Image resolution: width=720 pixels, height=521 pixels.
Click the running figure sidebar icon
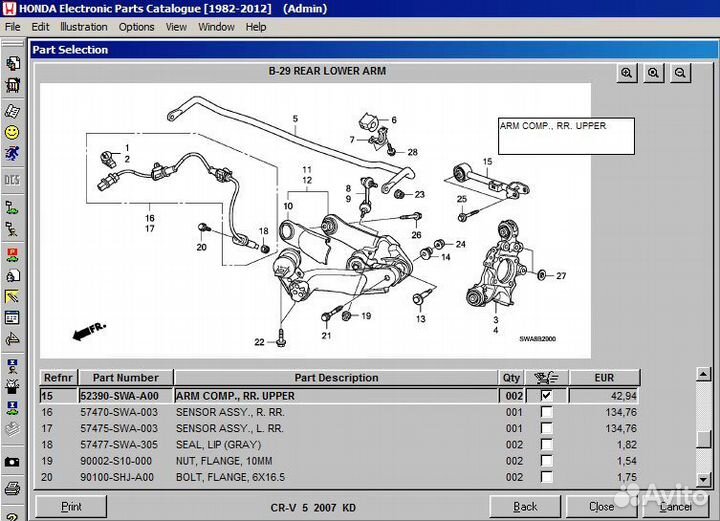(12, 154)
